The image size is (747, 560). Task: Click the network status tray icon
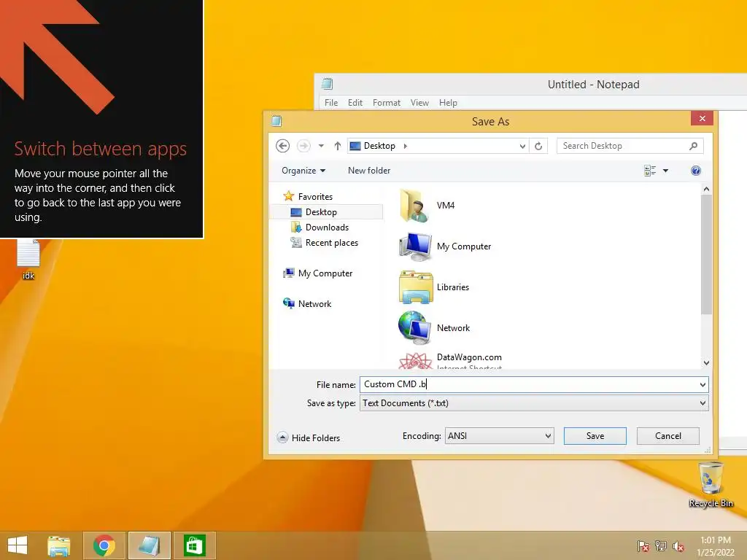pos(661,546)
